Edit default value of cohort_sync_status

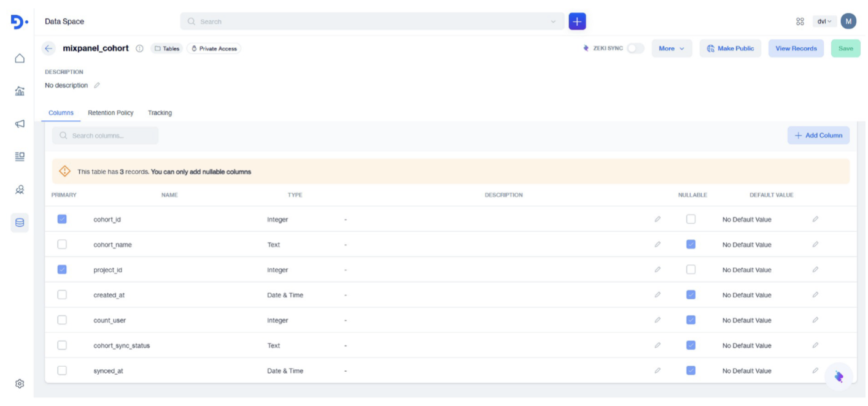[x=815, y=345]
